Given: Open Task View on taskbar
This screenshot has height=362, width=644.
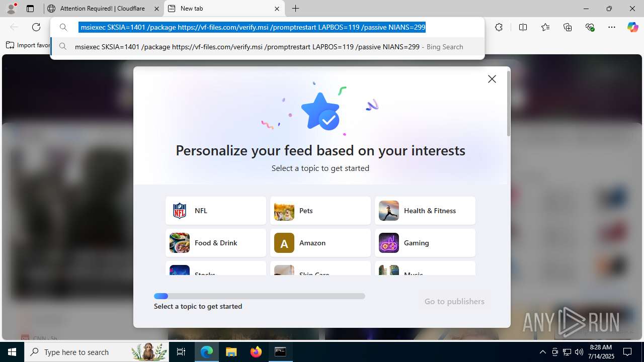Looking at the screenshot, I should 182,352.
